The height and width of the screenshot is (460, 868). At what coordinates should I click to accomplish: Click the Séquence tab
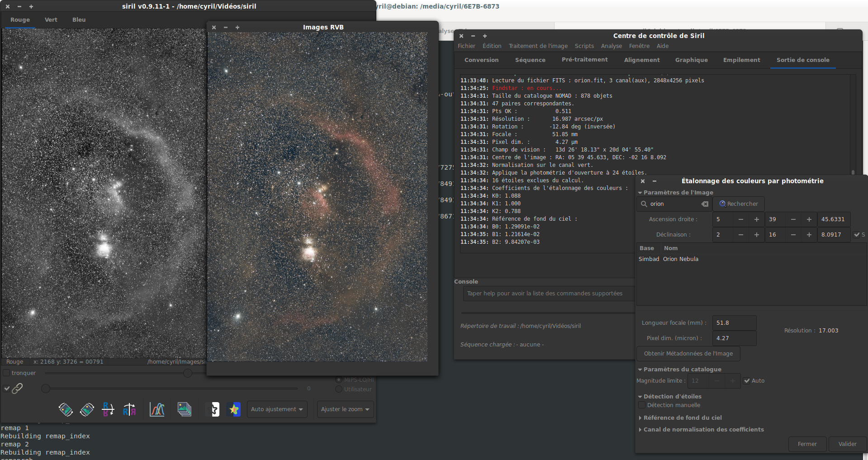pos(530,60)
